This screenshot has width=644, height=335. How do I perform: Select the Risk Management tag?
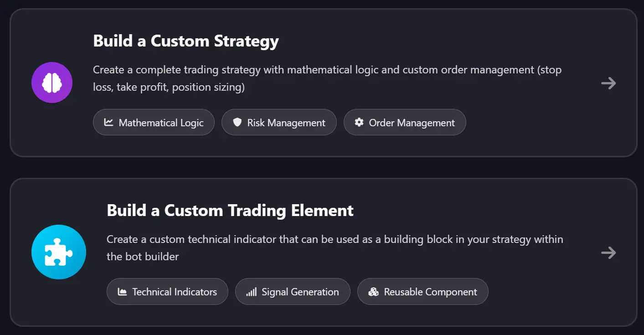coord(279,122)
